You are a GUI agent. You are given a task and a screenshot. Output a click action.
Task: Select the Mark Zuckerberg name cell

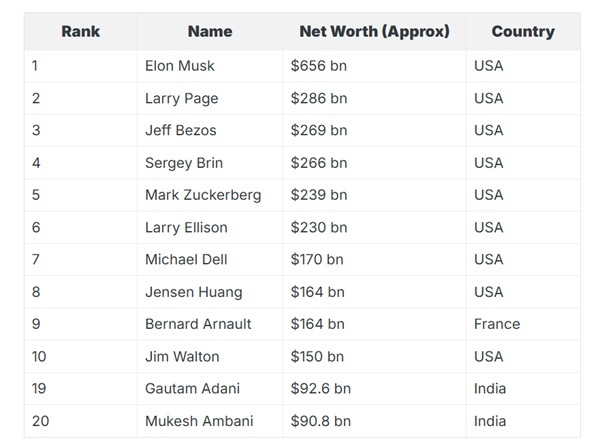click(x=203, y=195)
